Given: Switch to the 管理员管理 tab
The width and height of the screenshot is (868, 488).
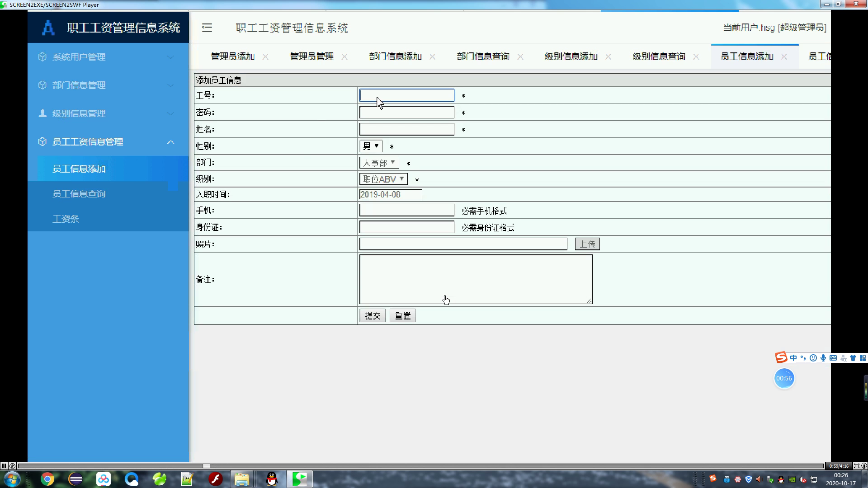Looking at the screenshot, I should (x=312, y=56).
